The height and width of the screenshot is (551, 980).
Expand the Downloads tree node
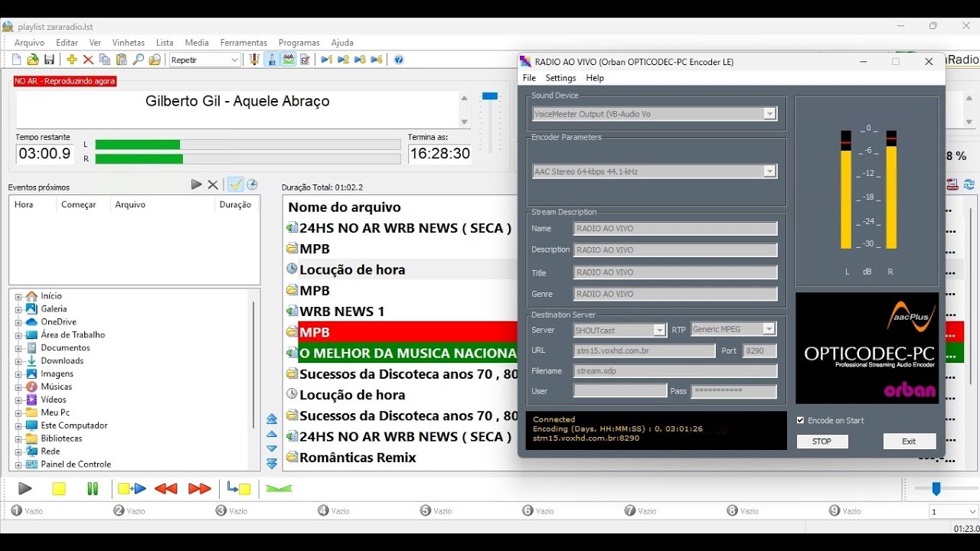(18, 360)
